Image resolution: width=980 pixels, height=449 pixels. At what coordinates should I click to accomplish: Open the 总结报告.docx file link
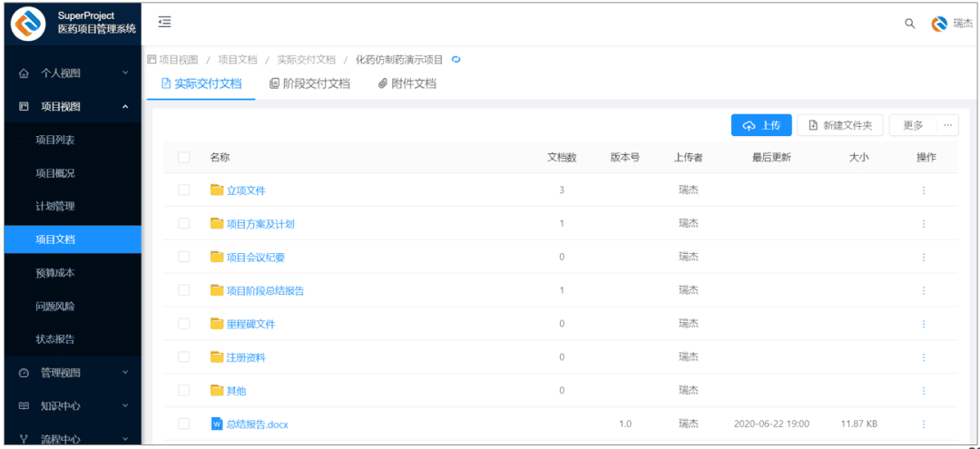(258, 424)
